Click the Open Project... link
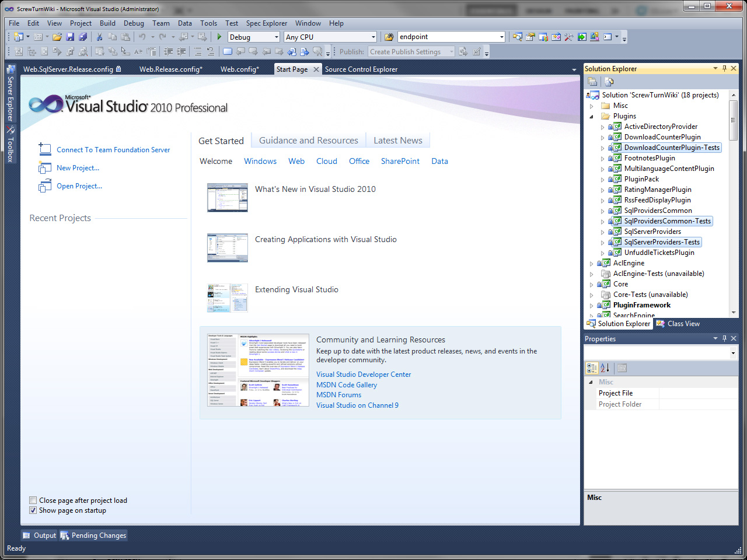 [x=79, y=186]
